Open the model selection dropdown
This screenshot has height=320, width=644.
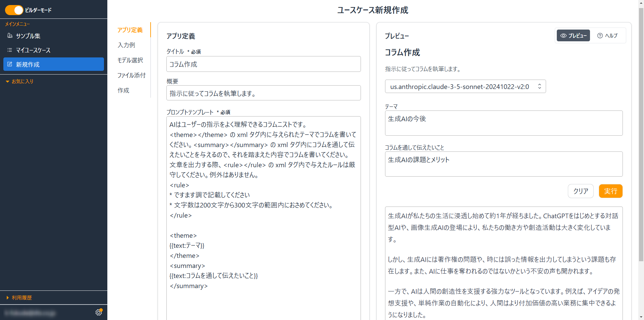(x=465, y=86)
